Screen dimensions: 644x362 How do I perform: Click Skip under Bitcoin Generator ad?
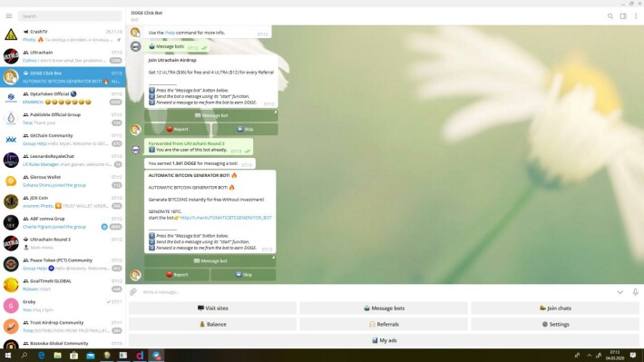(243, 275)
